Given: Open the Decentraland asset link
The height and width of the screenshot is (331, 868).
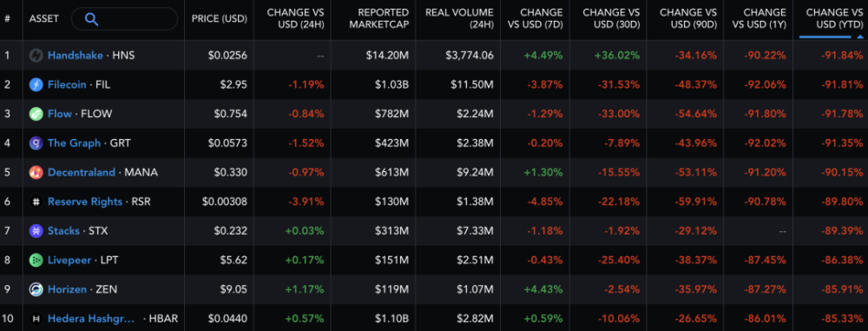Looking at the screenshot, I should point(82,172).
